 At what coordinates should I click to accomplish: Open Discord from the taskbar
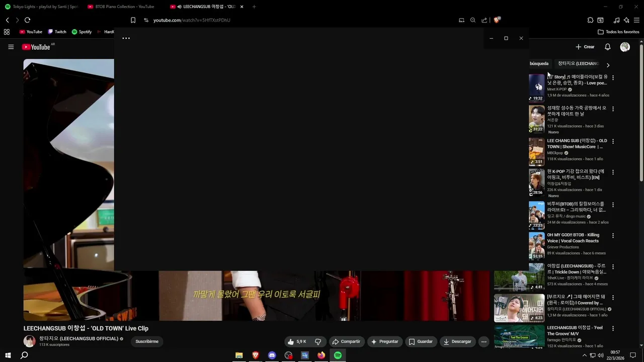272,355
